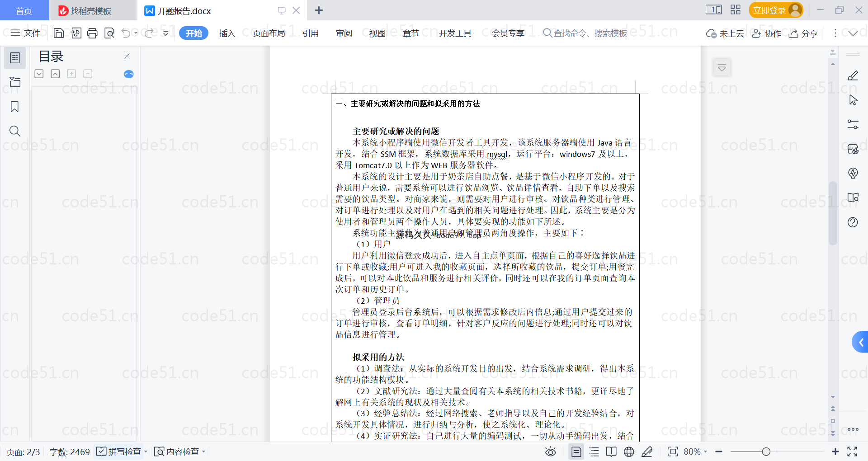Select the 页面布局 ribbon tab

pos(269,33)
